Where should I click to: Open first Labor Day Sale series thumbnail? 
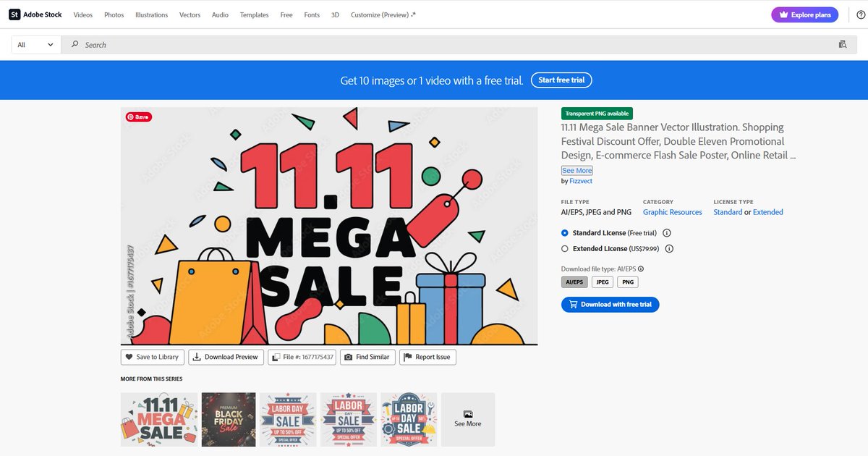pos(288,419)
